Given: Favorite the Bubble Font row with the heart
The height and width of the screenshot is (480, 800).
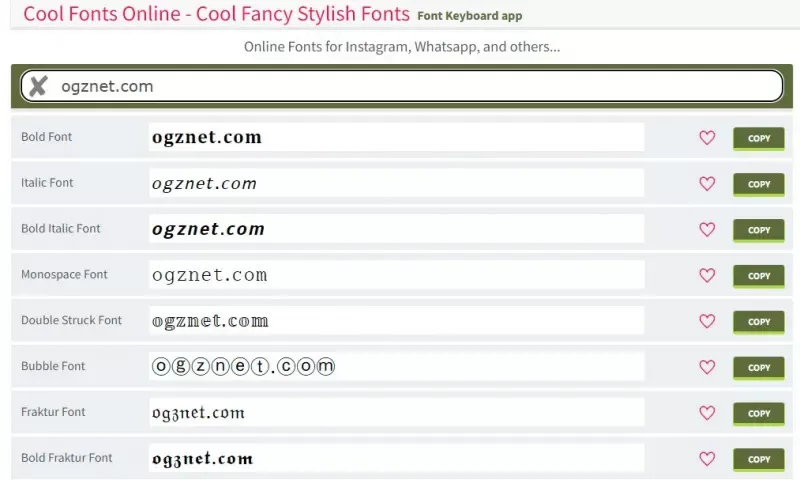Looking at the screenshot, I should coord(707,367).
